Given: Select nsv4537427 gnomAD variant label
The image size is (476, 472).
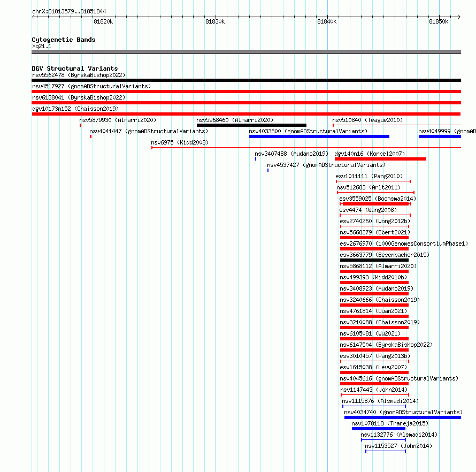Looking at the screenshot, I should click(x=326, y=165).
